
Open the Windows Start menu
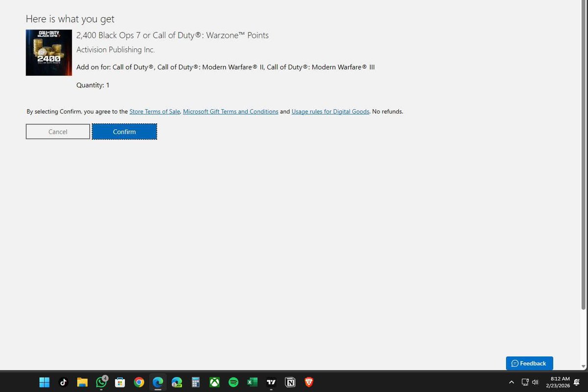tap(45, 382)
